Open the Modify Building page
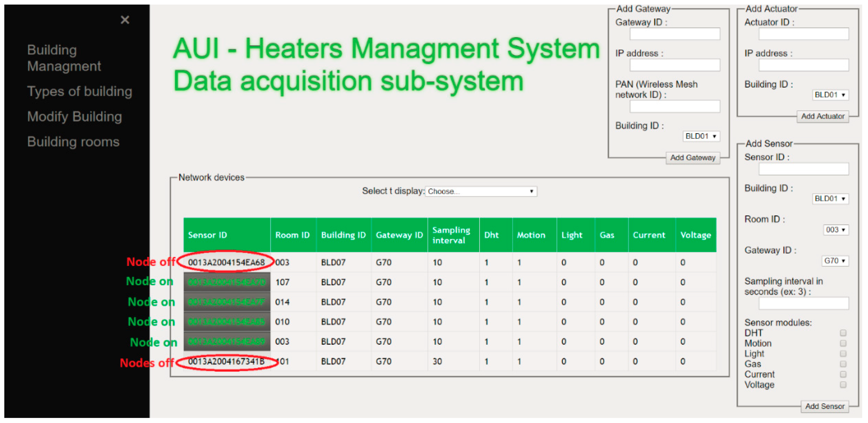868x423 pixels. click(74, 117)
